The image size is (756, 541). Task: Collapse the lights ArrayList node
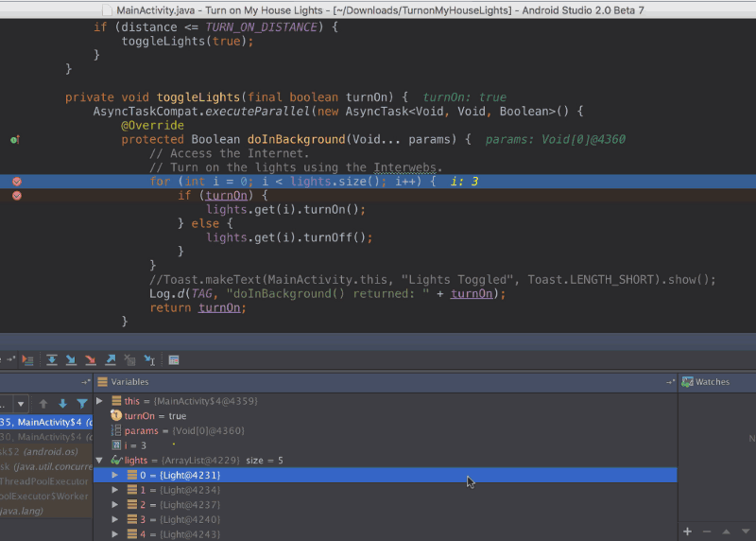point(100,460)
